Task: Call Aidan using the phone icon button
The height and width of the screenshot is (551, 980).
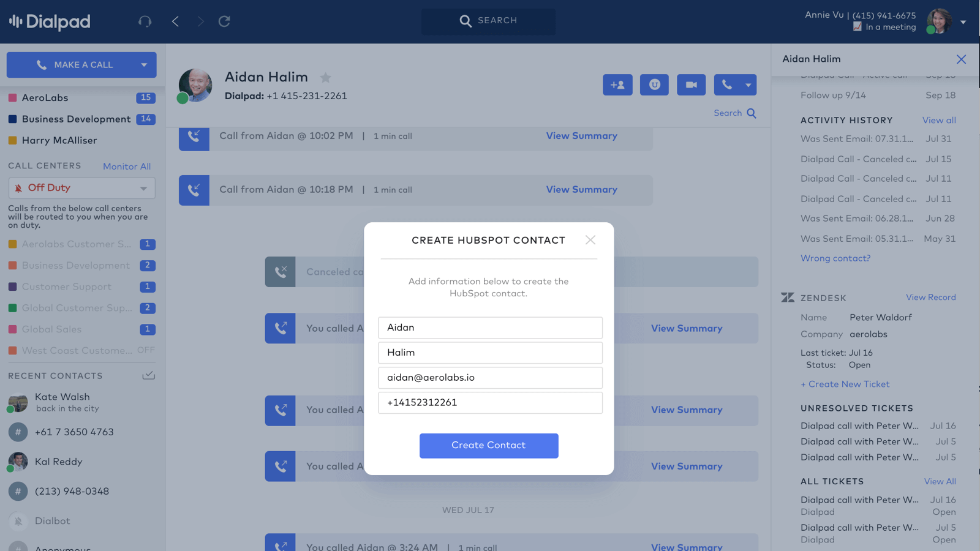Action: pos(726,85)
